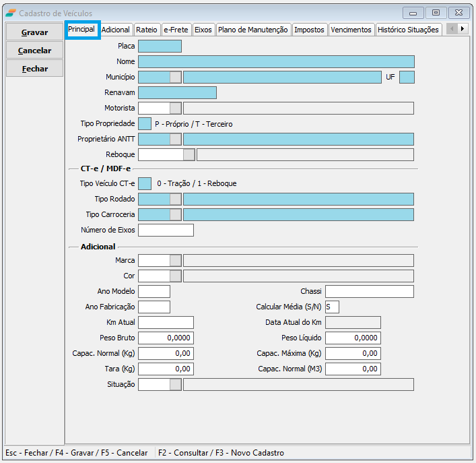This screenshot has height=463, width=476.
Task: Click the Chassi text field
Action: click(x=369, y=291)
